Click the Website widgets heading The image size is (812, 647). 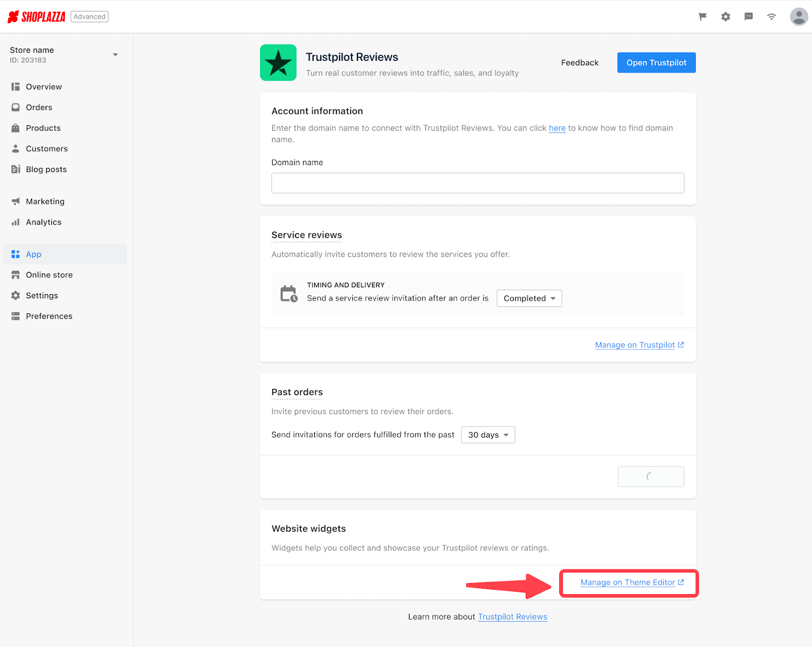(x=309, y=529)
